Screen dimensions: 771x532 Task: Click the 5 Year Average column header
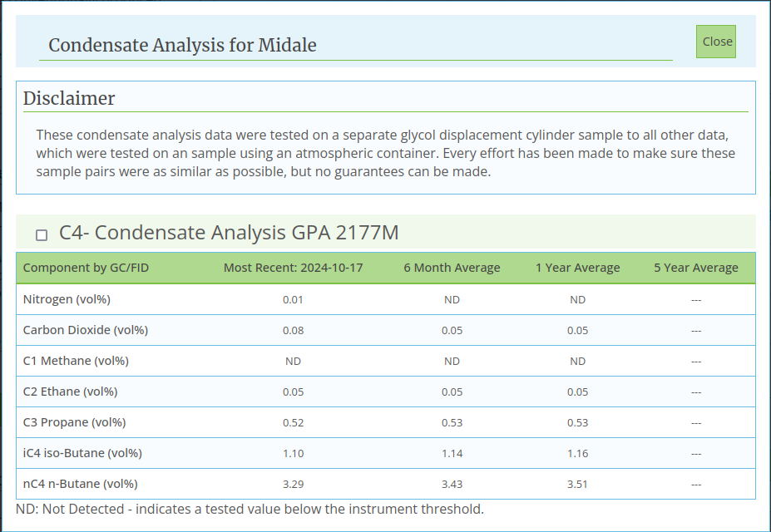pyautogui.click(x=696, y=268)
